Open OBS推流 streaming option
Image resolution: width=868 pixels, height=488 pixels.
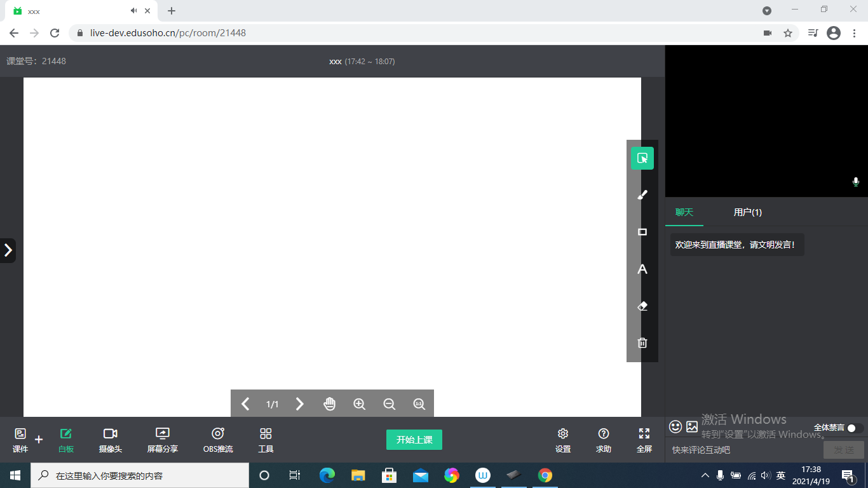[x=218, y=440]
